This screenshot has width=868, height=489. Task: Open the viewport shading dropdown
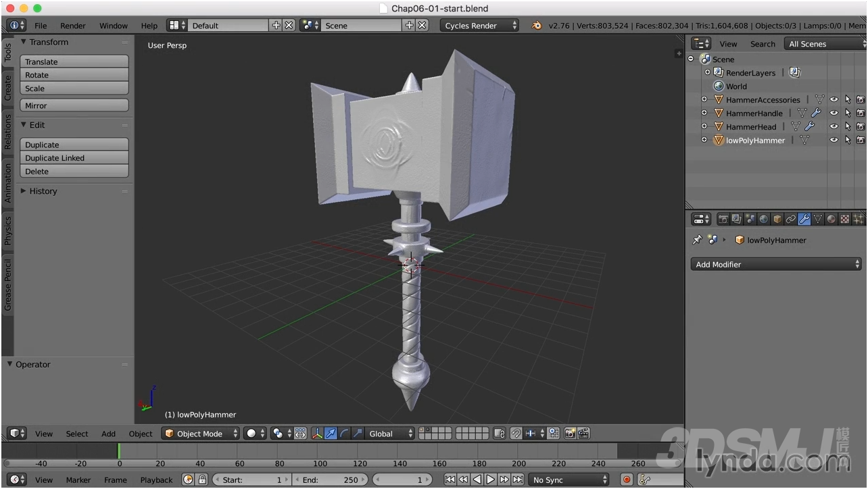[x=256, y=434]
